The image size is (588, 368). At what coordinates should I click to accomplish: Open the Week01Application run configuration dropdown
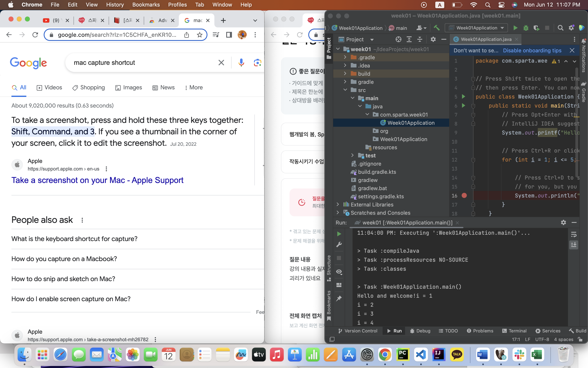pyautogui.click(x=476, y=28)
